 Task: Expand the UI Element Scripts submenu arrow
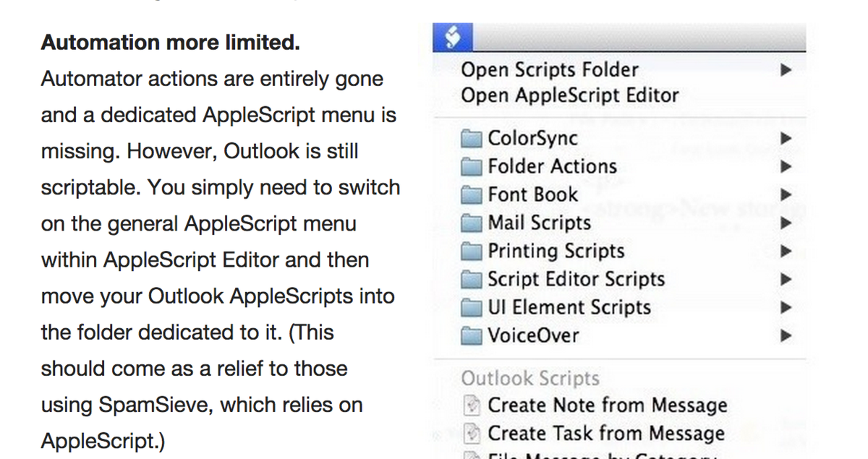[786, 307]
